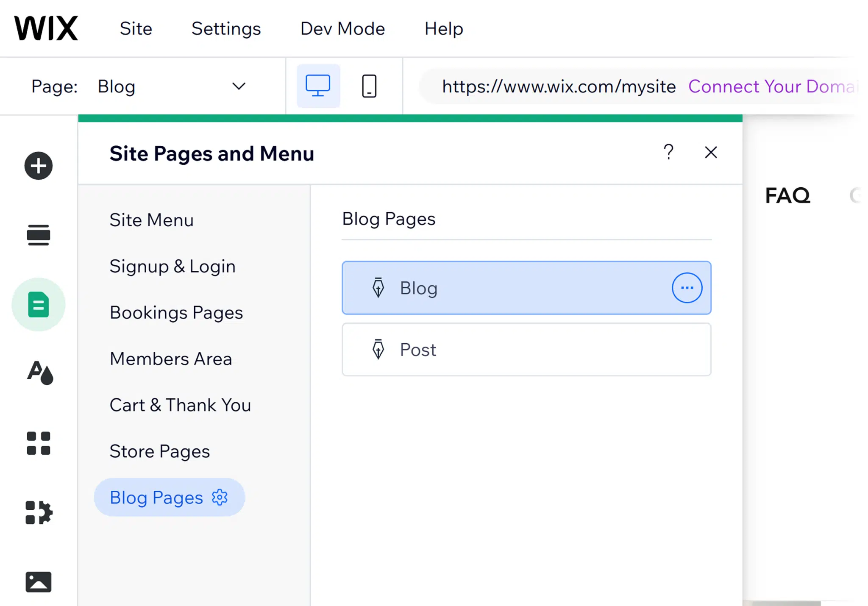The height and width of the screenshot is (606, 868).
Task: Close the Site Pages and Menu panel
Action: tap(711, 152)
